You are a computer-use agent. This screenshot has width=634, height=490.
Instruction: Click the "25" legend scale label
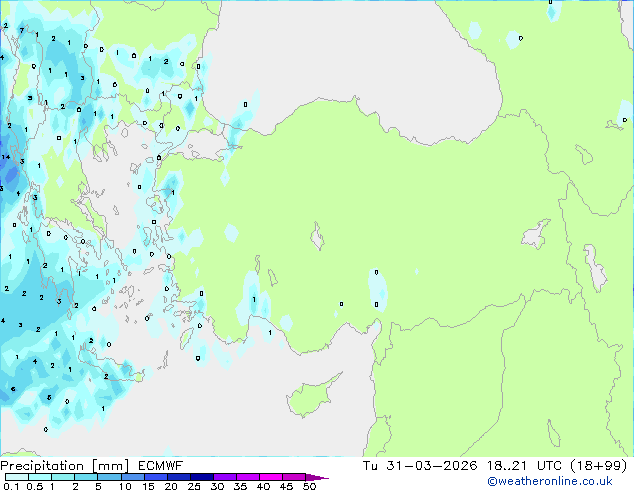pos(194,486)
